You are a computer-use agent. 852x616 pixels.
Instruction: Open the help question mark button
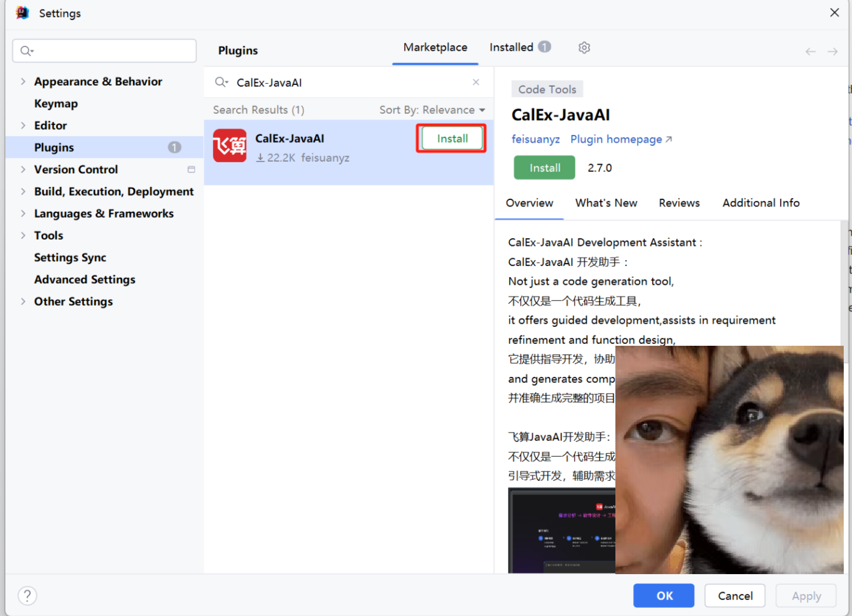[x=27, y=596]
